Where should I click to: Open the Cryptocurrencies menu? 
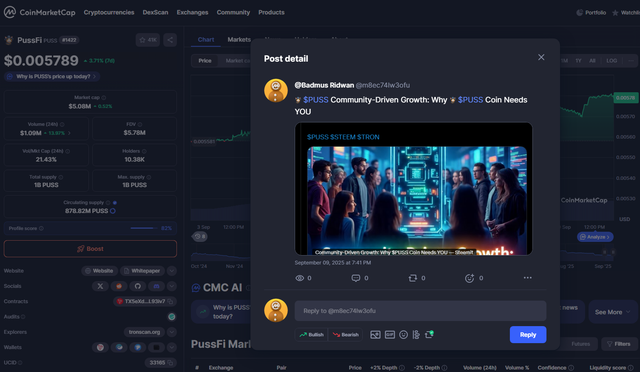[x=109, y=12]
